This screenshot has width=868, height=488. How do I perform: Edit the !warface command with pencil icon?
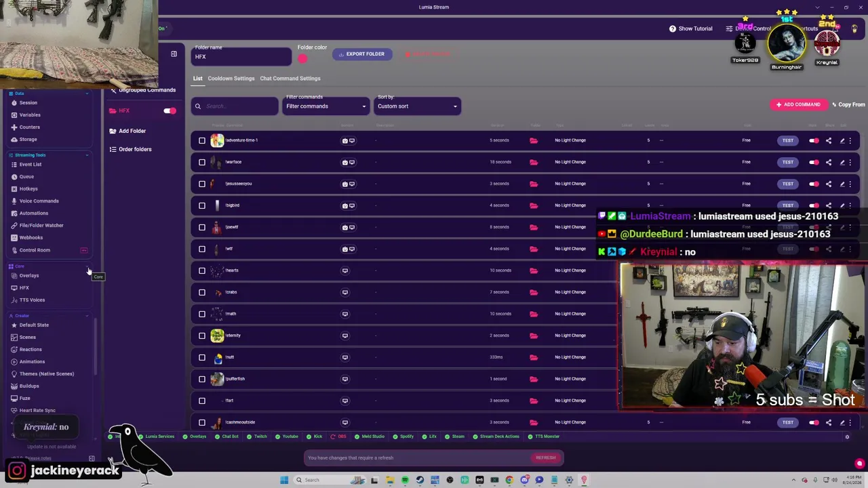pos(842,162)
